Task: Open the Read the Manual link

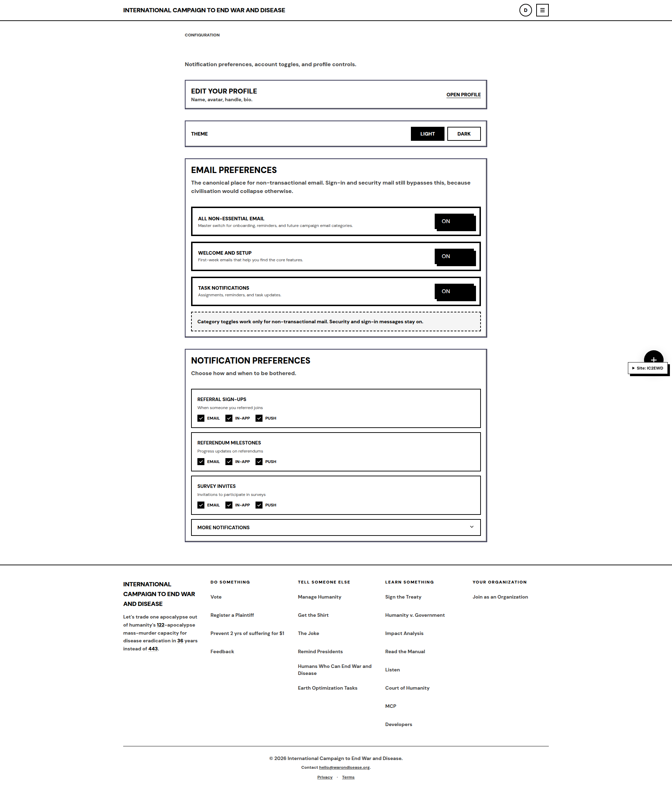Action: coord(405,652)
